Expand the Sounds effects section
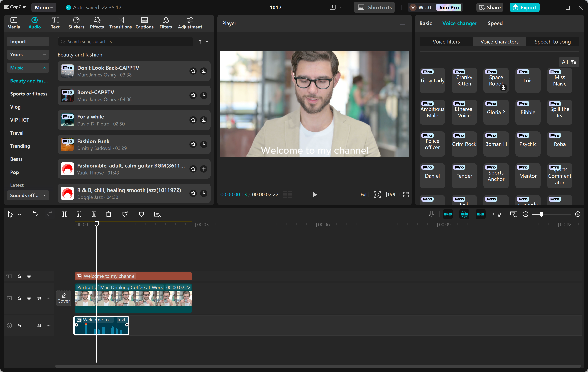The height and width of the screenshot is (372, 588). [28, 195]
